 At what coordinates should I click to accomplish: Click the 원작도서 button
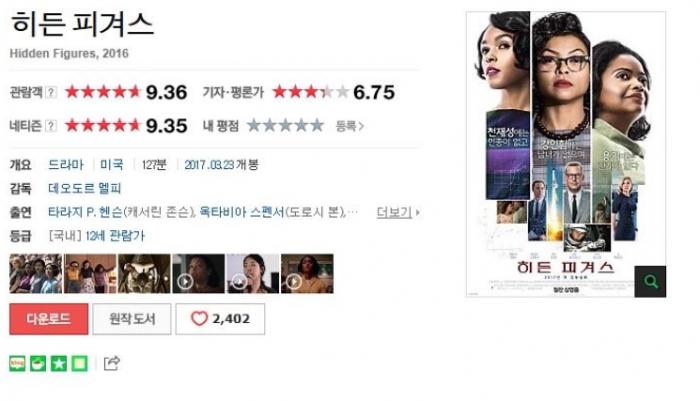[x=132, y=319]
